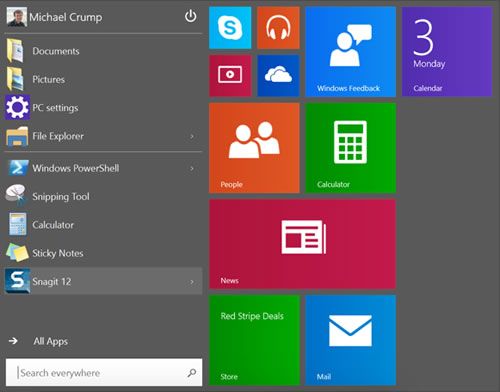
Task: Click the Sticky Notes icon
Action: click(17, 253)
